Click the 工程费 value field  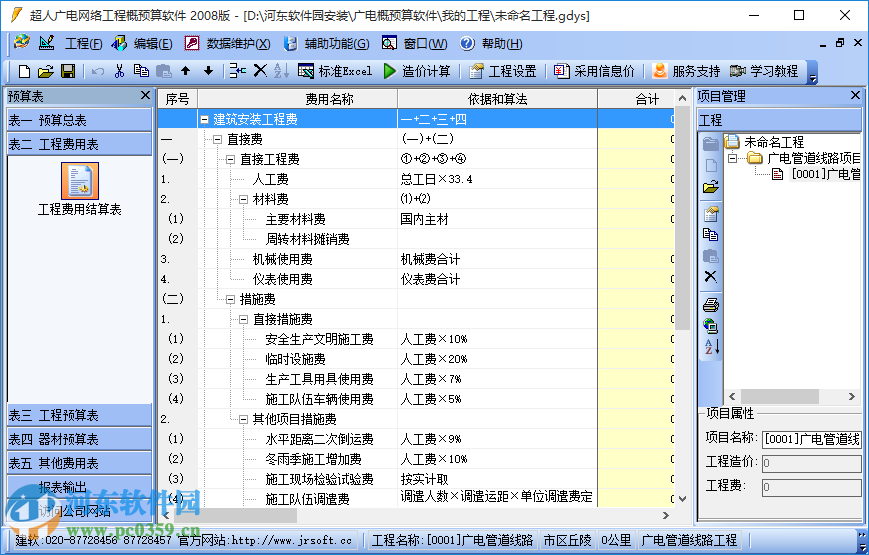(811, 487)
